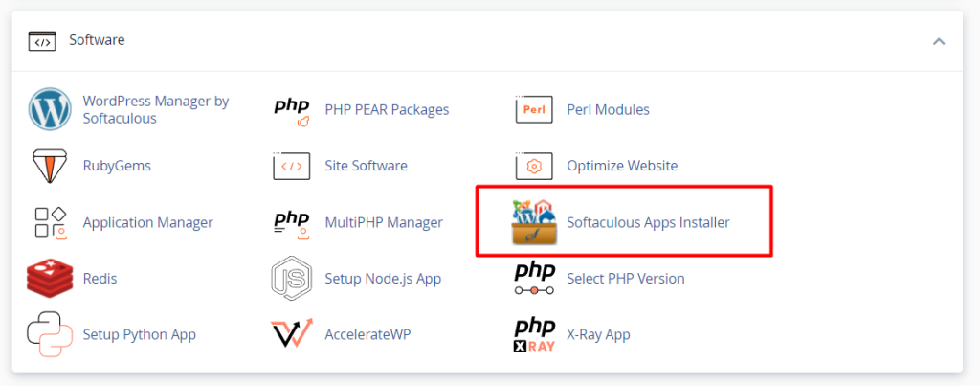Open Setup Node.js App link
Screen dimensions: 980x386
(383, 279)
